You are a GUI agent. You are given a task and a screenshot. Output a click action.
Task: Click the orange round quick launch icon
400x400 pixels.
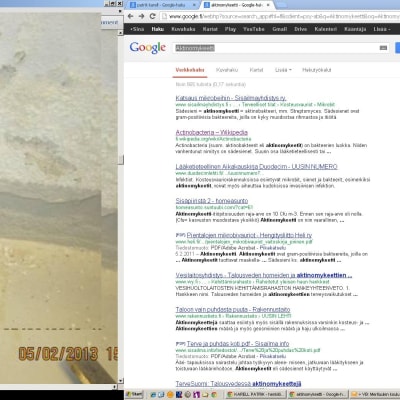click(x=170, y=395)
